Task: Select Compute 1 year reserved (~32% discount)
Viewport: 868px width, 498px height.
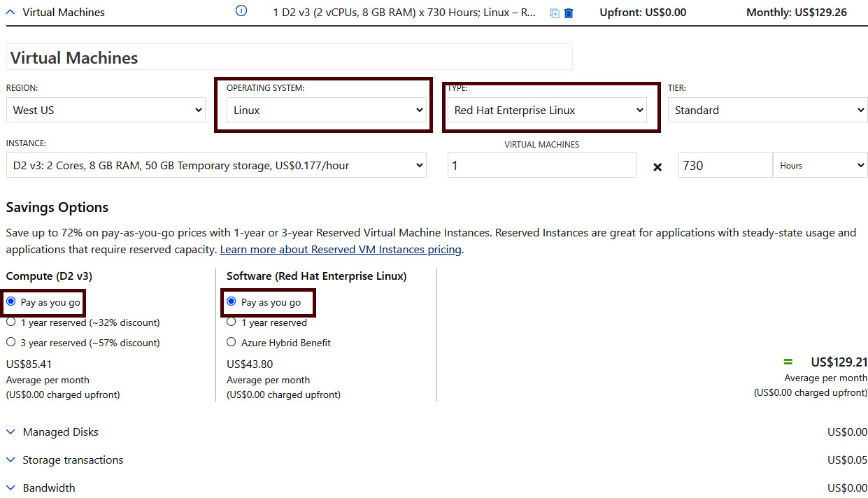Action: [10, 322]
